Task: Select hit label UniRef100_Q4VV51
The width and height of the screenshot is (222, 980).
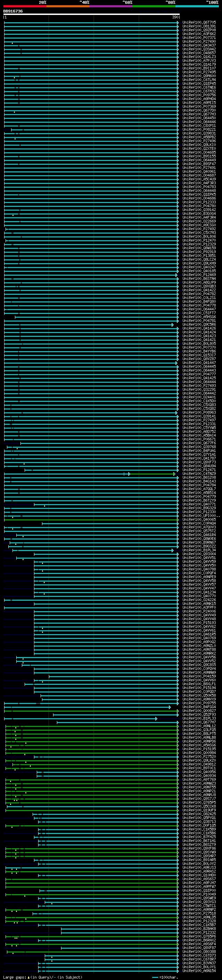Action: pyautogui.click(x=199, y=558)
